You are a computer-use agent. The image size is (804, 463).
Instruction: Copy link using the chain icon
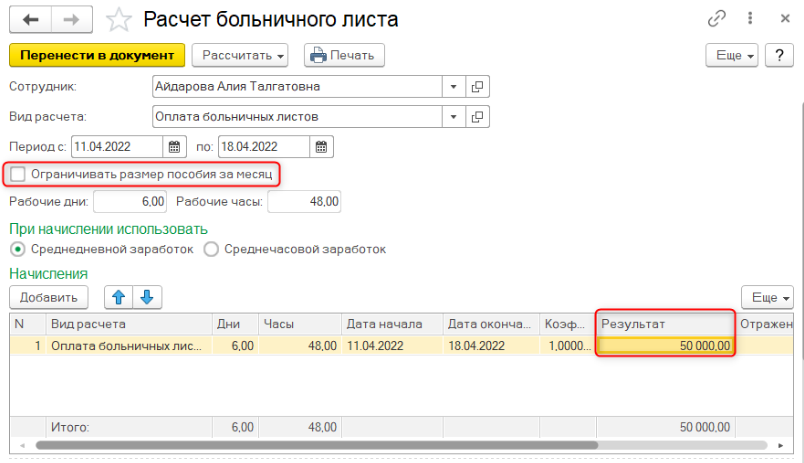(x=716, y=19)
